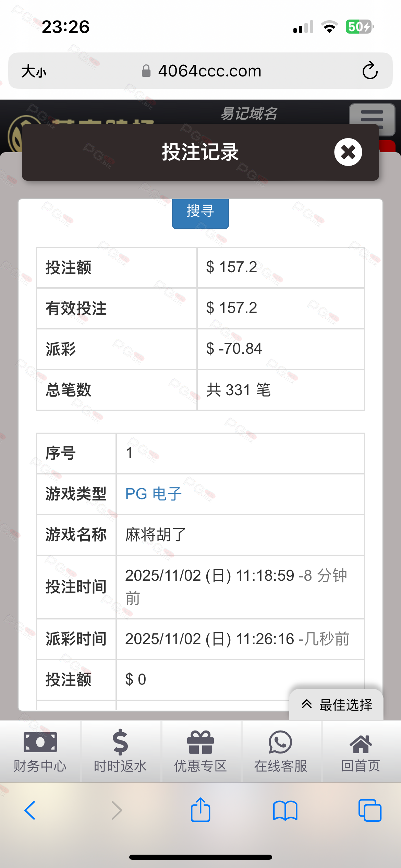Screen dimensions: 401x868
Task: Go back in Safari
Action: (30, 810)
